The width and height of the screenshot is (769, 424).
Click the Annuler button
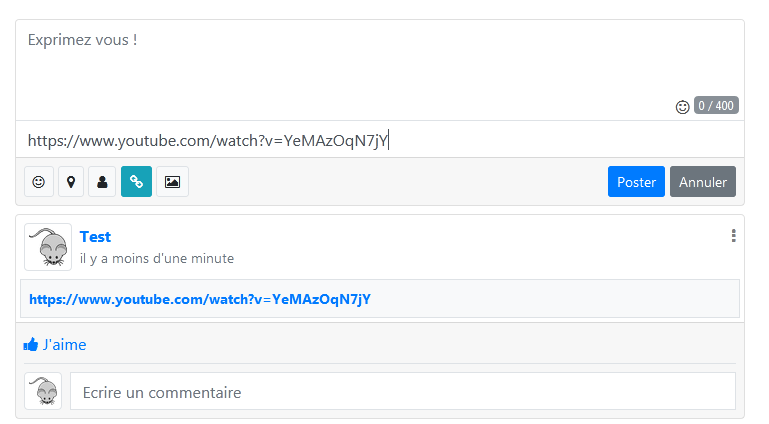(703, 182)
